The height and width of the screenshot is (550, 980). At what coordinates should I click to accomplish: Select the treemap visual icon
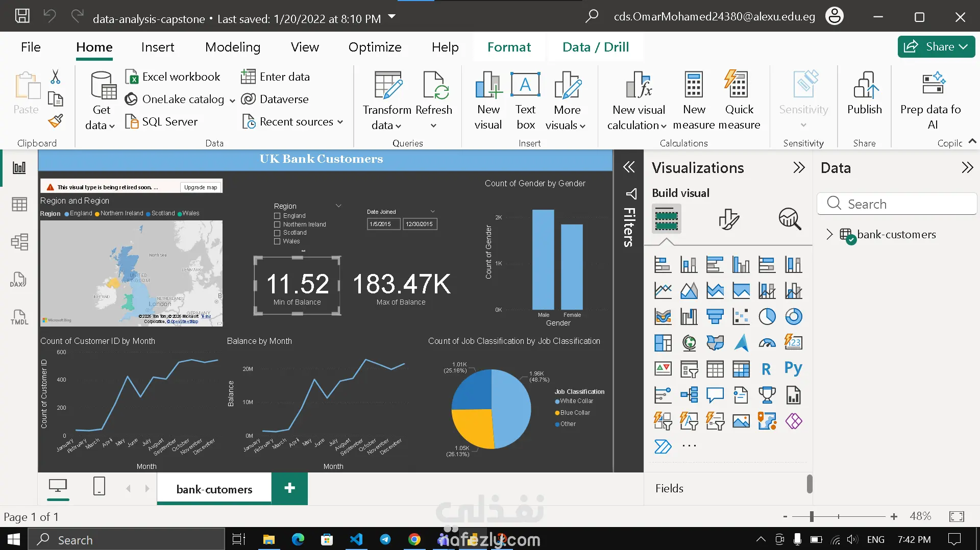coord(663,343)
